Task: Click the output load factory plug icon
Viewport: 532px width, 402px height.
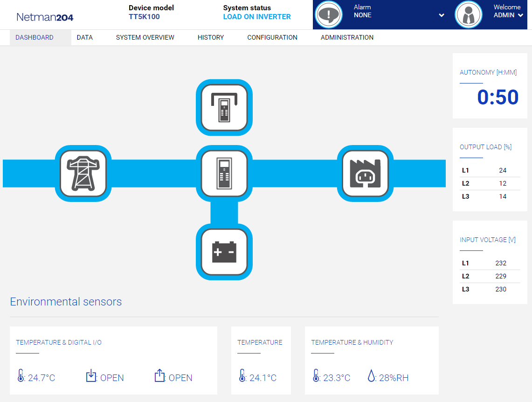Action: point(365,173)
